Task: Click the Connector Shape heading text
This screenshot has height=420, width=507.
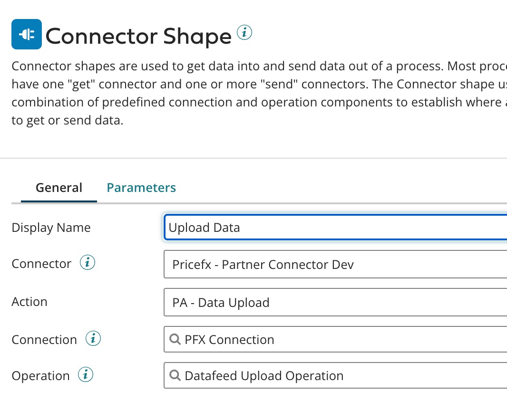Action: click(138, 37)
